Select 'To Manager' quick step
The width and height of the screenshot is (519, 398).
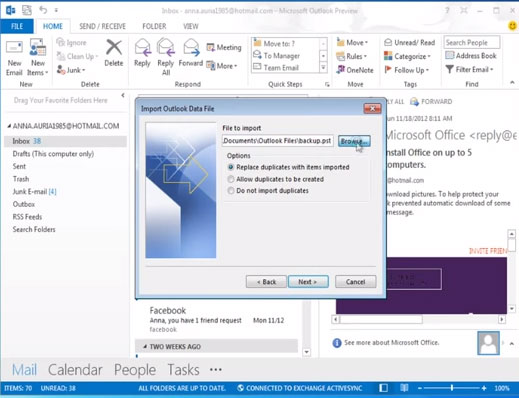(285, 55)
